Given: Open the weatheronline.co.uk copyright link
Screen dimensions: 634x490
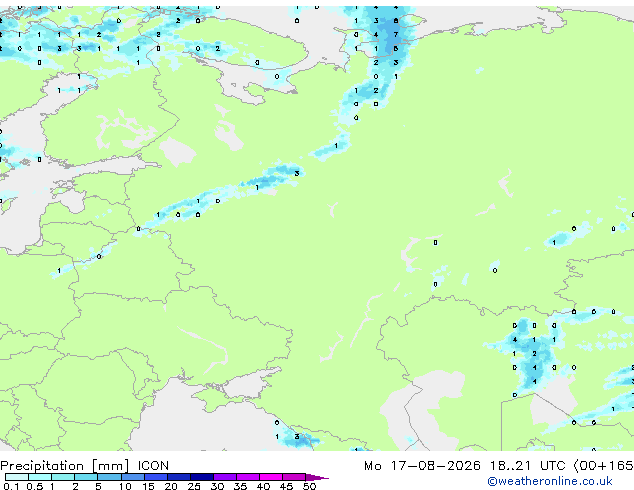Looking at the screenshot, I should point(550,481).
